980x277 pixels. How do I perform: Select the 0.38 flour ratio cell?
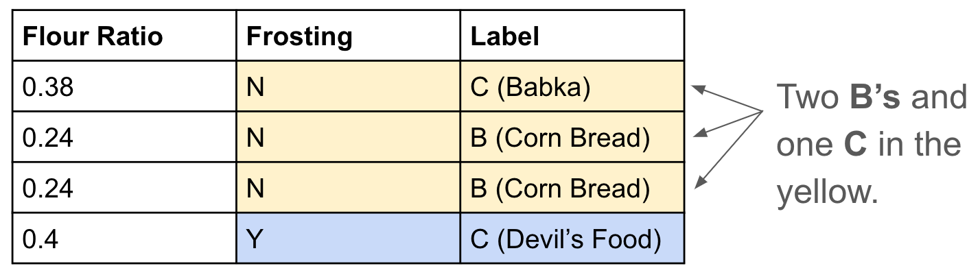click(x=48, y=87)
